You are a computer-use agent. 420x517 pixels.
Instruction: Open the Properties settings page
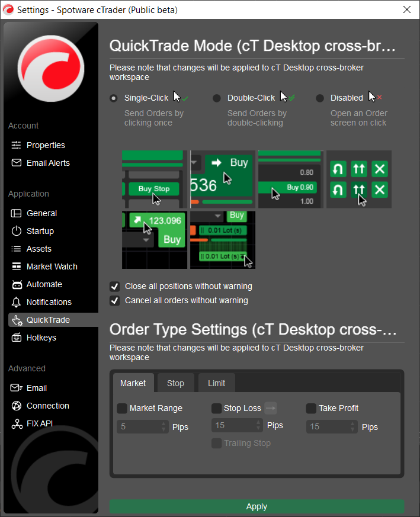[x=46, y=145]
